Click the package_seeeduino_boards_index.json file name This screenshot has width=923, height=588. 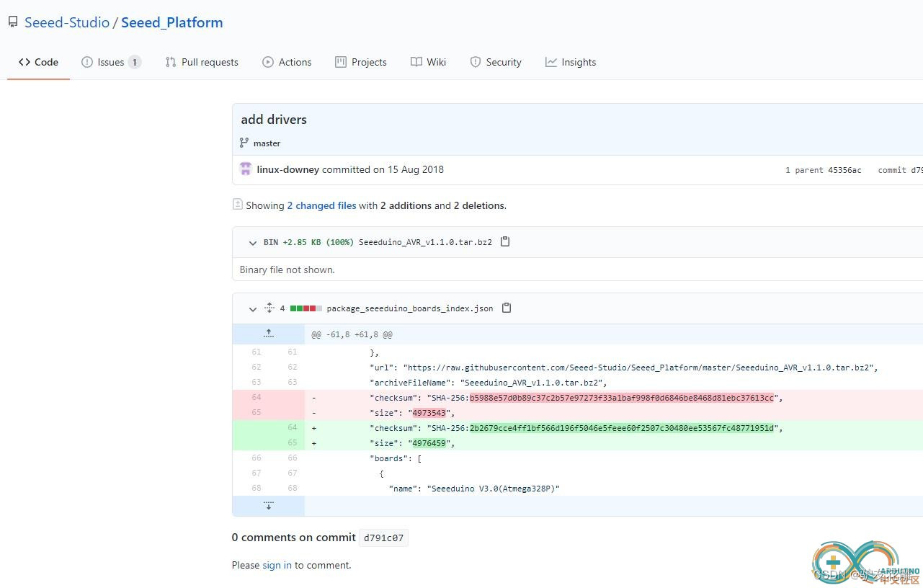pyautogui.click(x=410, y=308)
